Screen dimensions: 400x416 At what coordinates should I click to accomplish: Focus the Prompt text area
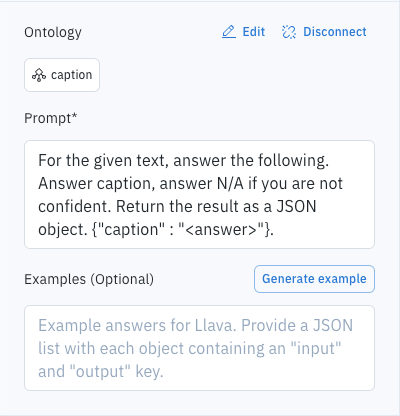point(199,195)
